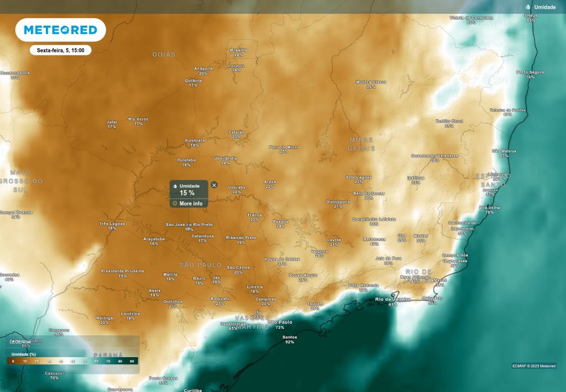Click the ECMWF © 2025 Meteored attribution
This screenshot has height=392, width=566.
tap(534, 365)
